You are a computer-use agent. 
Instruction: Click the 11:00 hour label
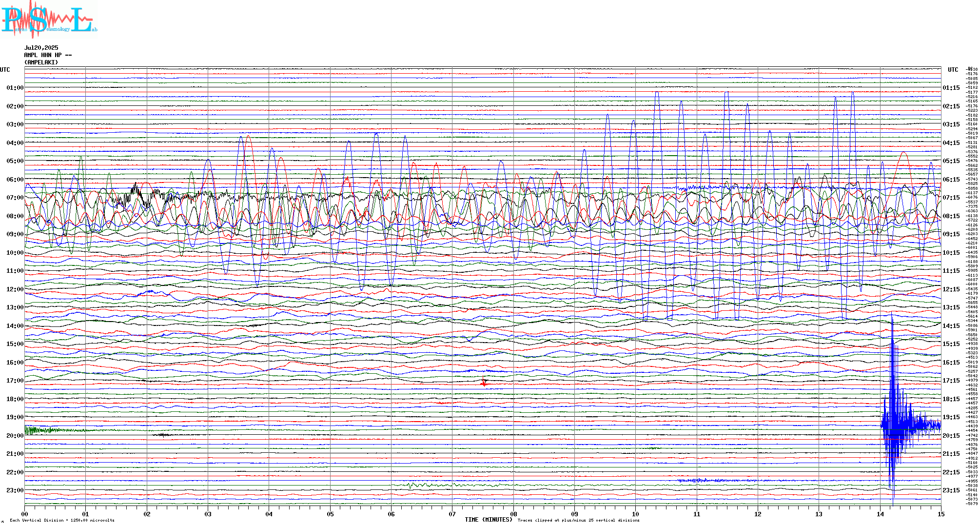coord(15,271)
